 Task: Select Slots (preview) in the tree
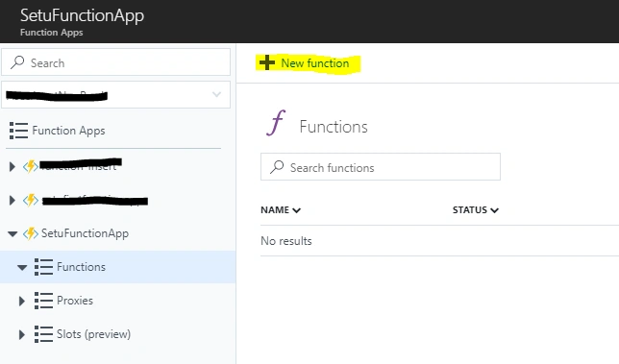93,334
